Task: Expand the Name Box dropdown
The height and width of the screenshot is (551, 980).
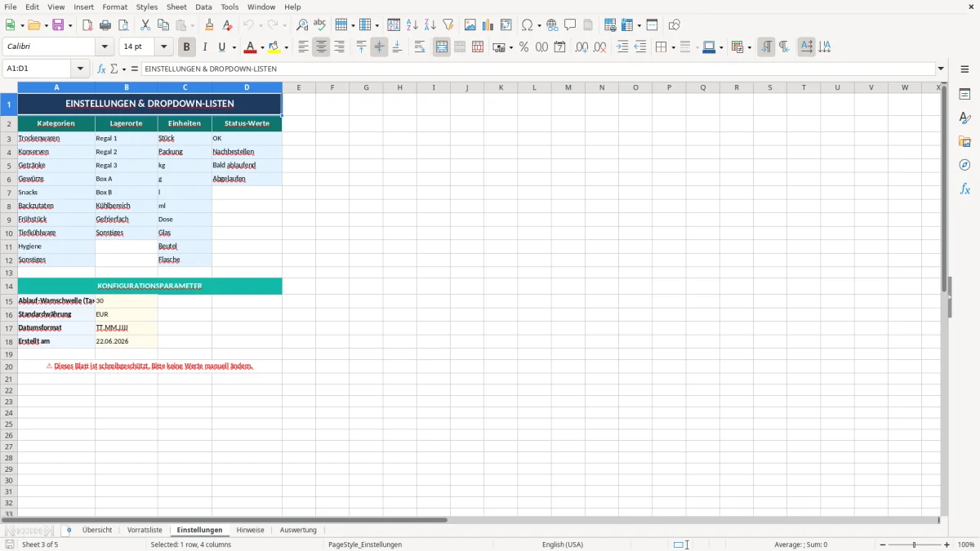Action: (80, 69)
